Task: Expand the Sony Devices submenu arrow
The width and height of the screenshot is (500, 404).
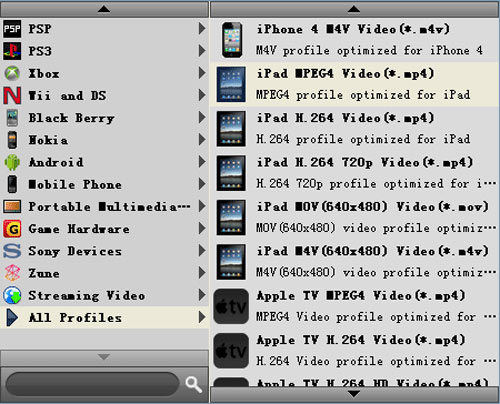Action: point(202,250)
